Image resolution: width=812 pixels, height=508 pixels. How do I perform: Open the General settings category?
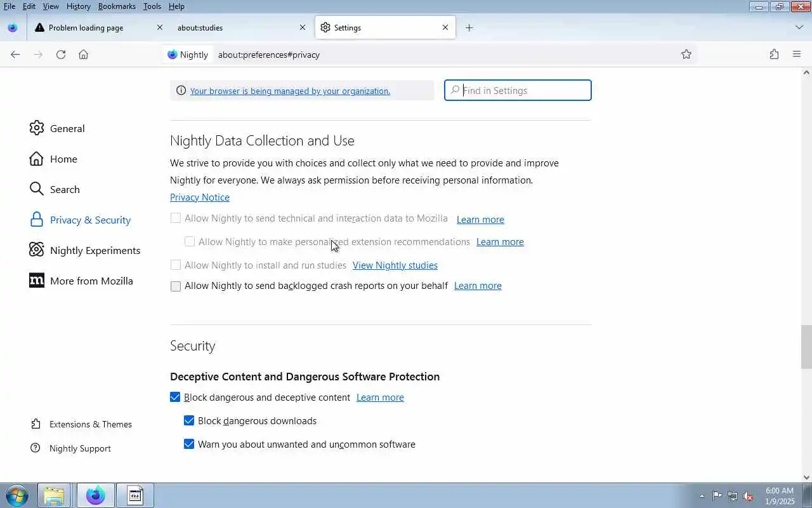57,128
